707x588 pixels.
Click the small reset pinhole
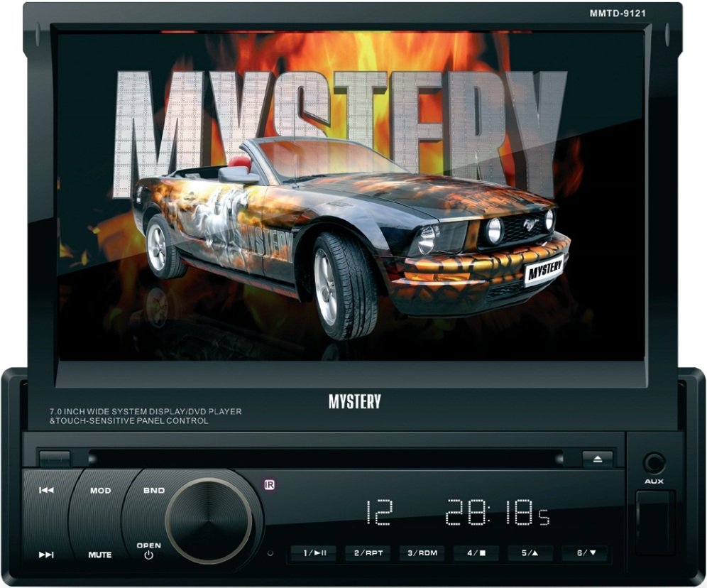click(270, 552)
